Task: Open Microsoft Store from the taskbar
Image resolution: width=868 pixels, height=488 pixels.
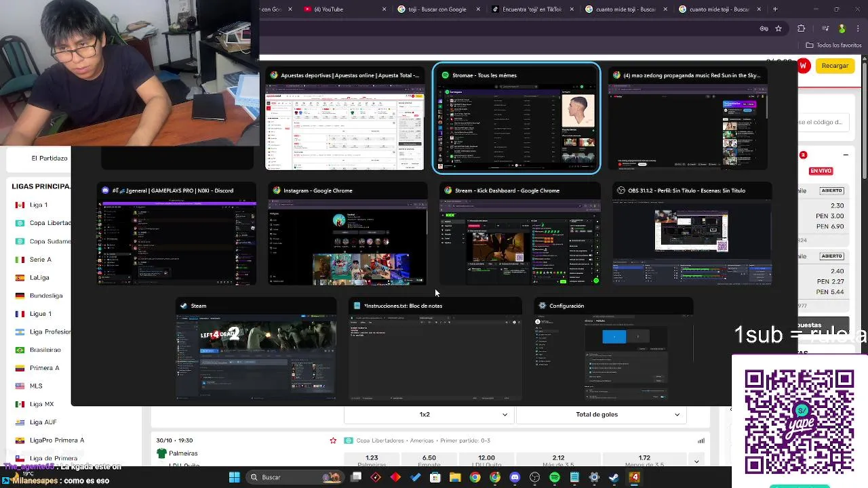Action: point(435,477)
